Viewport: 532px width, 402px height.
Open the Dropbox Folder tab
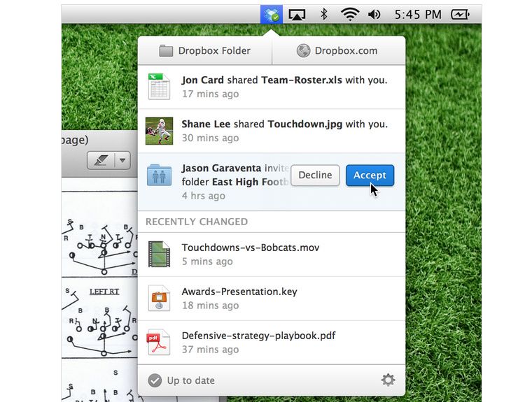tap(205, 51)
